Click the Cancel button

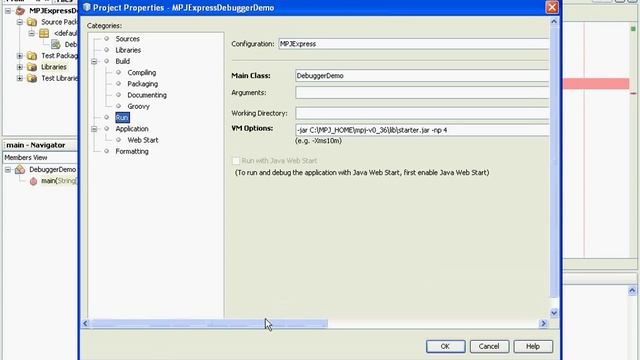(x=489, y=346)
